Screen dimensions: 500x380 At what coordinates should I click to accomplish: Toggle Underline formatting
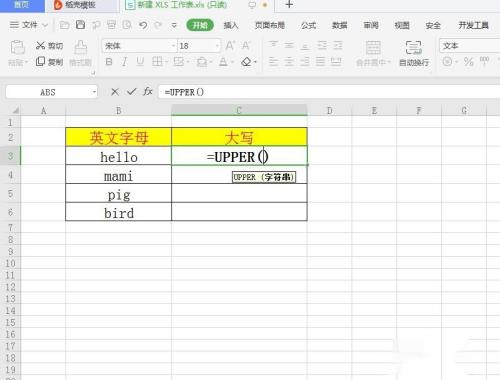(140, 62)
